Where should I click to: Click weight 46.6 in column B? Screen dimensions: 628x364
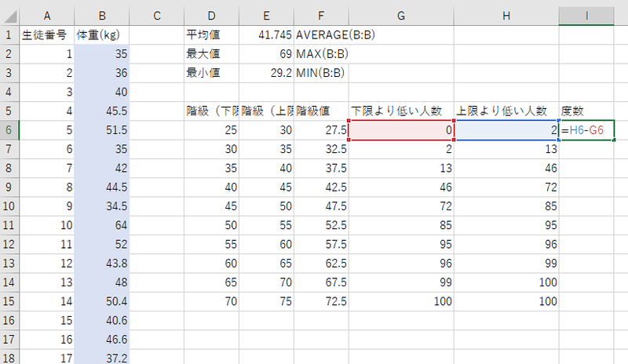point(102,340)
